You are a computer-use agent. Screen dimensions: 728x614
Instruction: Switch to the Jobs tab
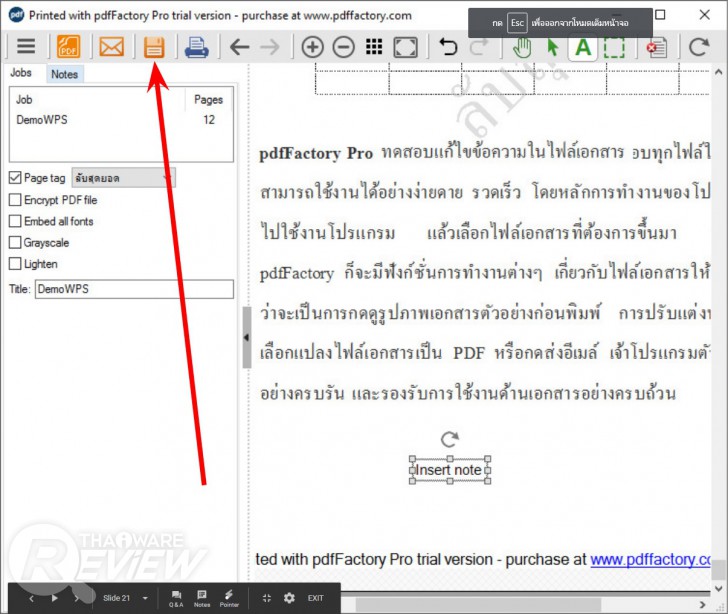point(21,73)
